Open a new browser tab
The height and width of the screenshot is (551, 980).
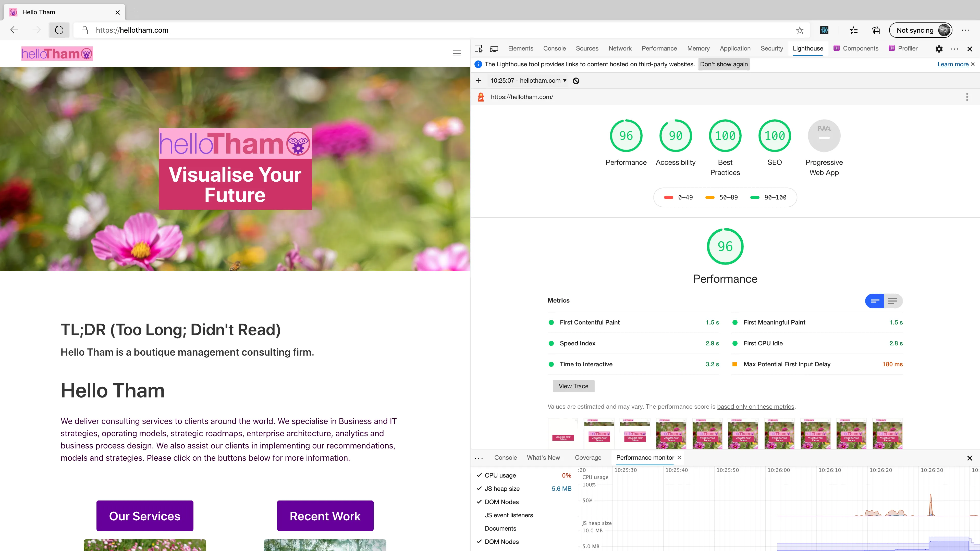134,12
